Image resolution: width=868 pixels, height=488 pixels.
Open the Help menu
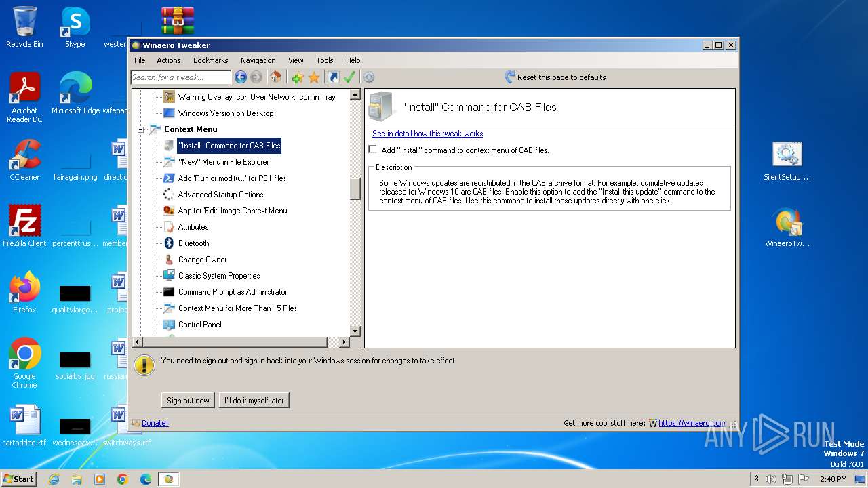(353, 60)
